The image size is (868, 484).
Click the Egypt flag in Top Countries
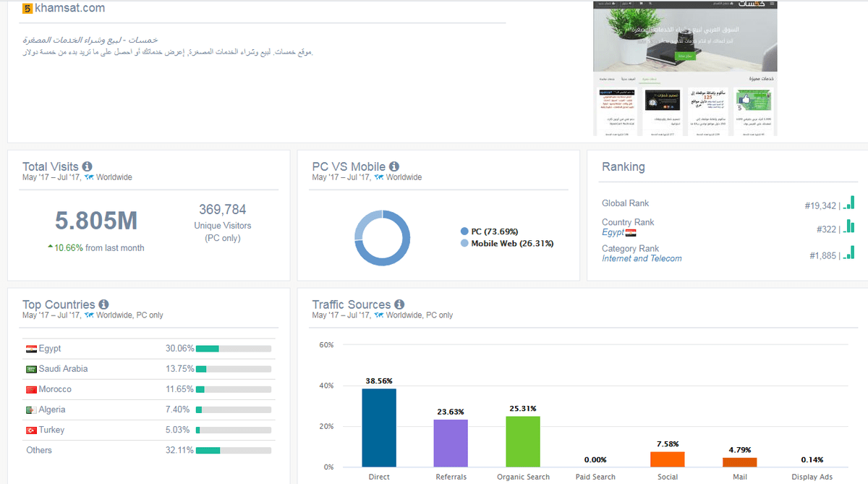[31, 349]
